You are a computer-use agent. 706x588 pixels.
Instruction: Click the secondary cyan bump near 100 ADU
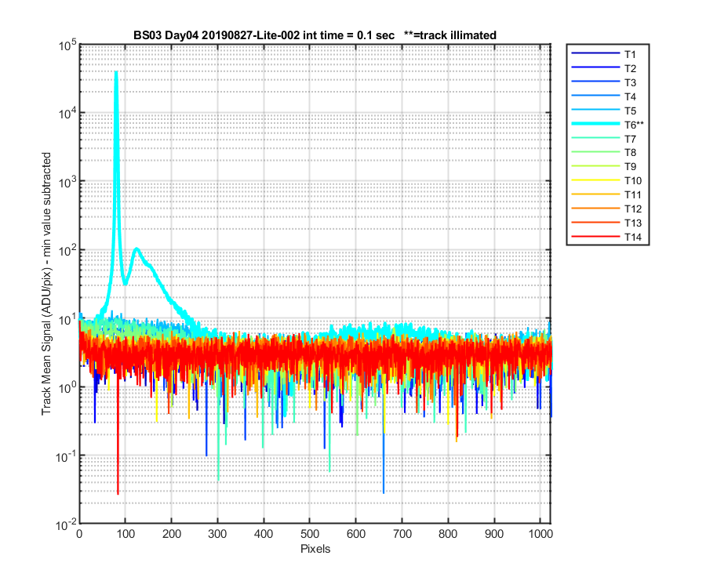tap(136, 249)
